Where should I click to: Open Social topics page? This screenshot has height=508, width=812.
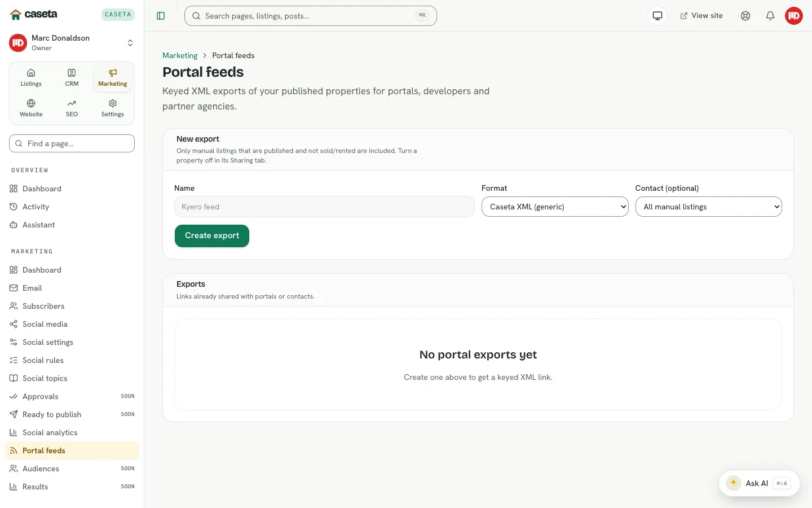pyautogui.click(x=72, y=378)
